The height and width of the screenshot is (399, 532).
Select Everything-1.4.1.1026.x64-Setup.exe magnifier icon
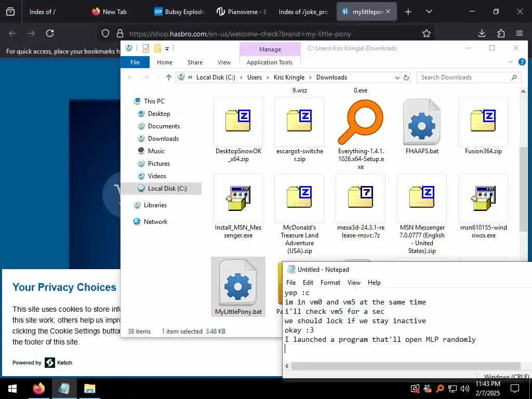tap(361, 122)
